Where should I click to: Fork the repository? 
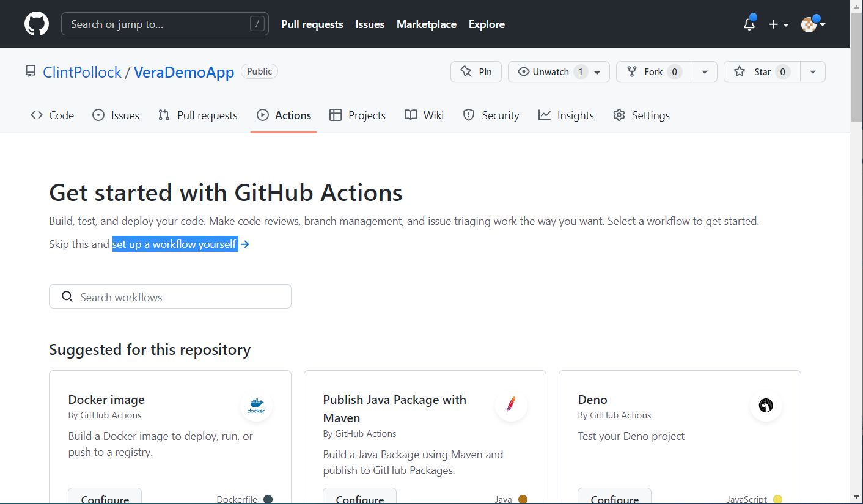(x=654, y=71)
